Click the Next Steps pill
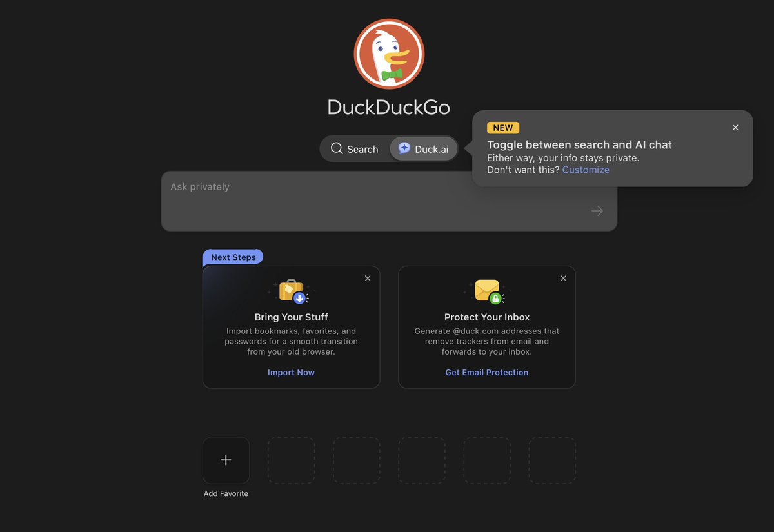Screen dimensions: 774x532 tap(232, 257)
